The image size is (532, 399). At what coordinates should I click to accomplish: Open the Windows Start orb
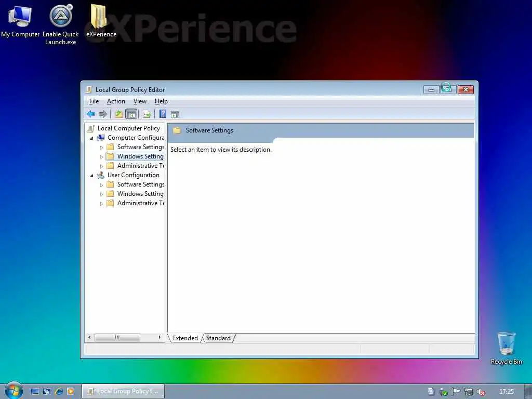[14, 391]
